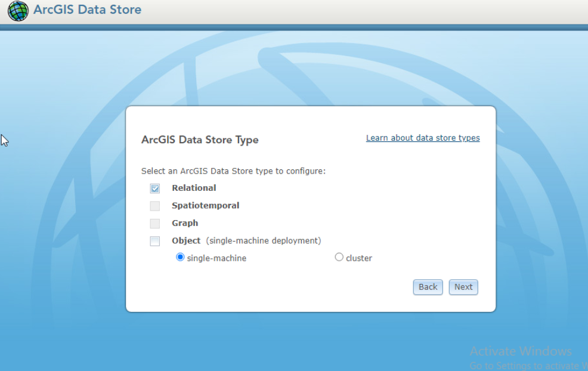Select the single-machine radio option
The image size is (588, 371).
[180, 257]
